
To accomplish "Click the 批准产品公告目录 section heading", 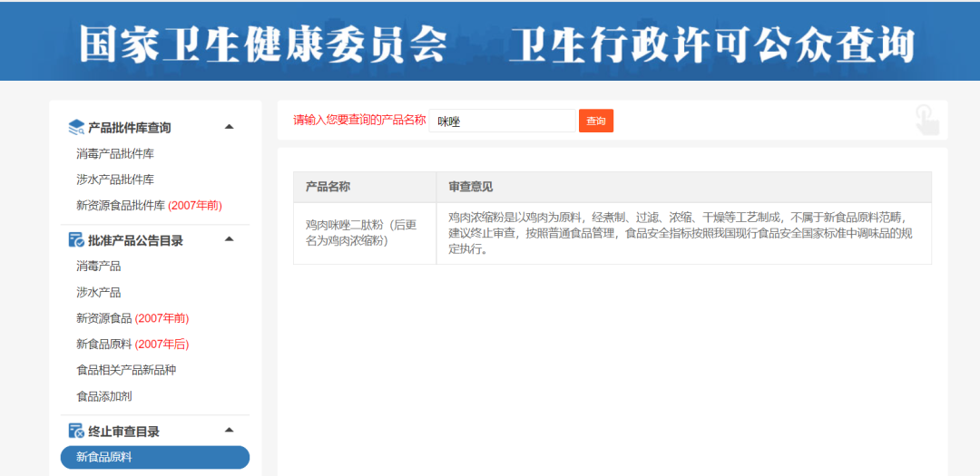I will coord(135,240).
